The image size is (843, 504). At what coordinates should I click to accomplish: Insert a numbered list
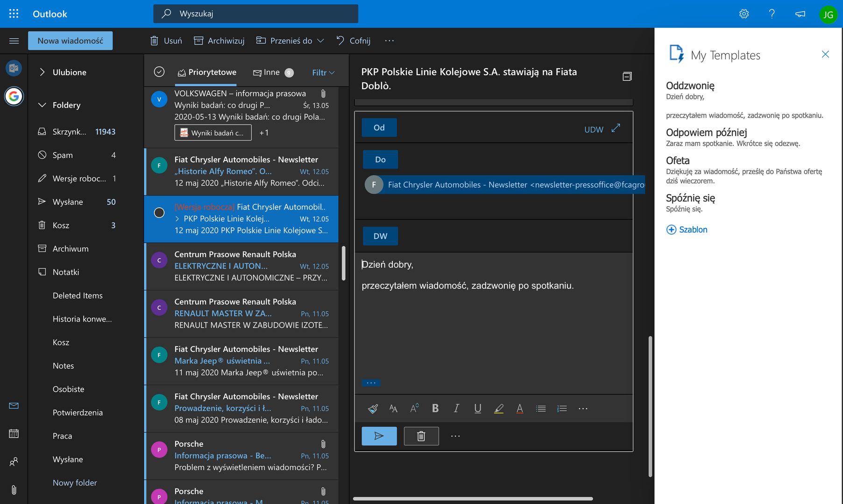coord(562,409)
